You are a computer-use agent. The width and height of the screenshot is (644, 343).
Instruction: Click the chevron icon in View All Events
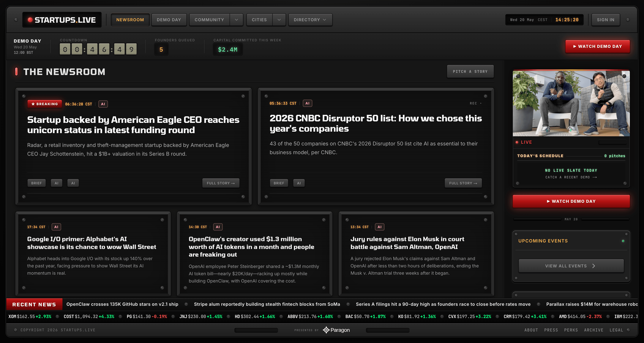[594, 266]
